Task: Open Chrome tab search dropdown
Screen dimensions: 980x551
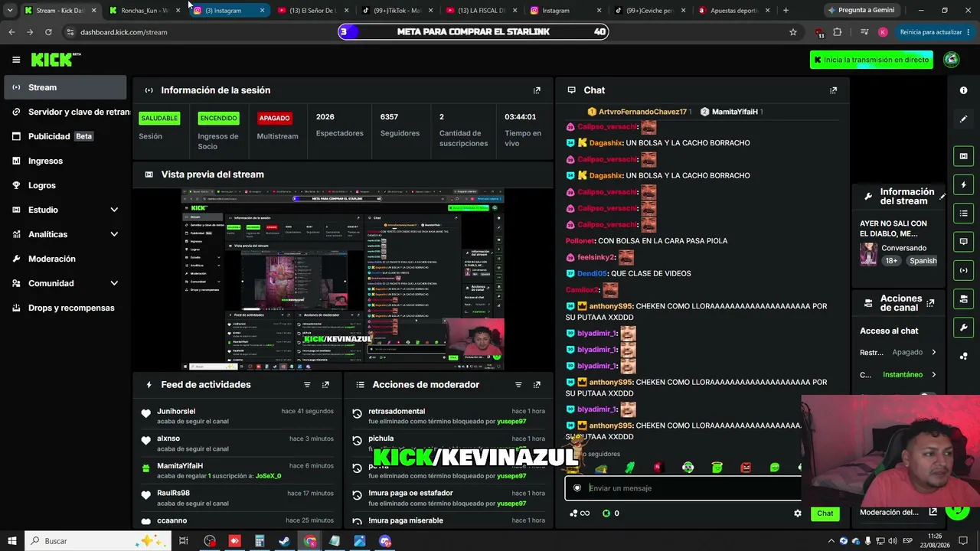Action: 9,11
